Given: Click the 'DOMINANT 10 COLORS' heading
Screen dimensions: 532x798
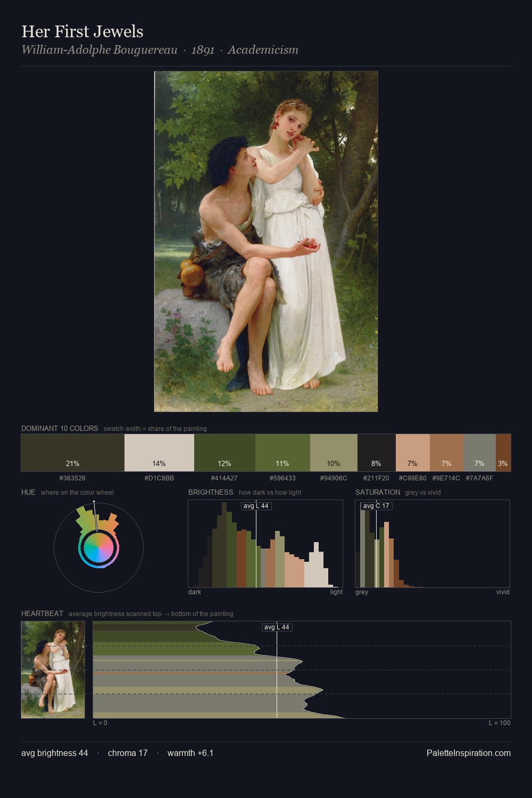Looking at the screenshot, I should coord(60,428).
